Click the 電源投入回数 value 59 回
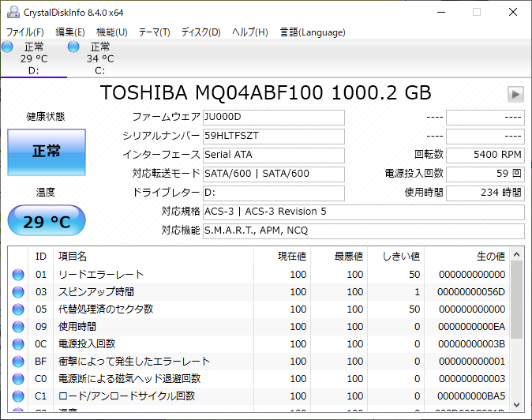The width and height of the screenshot is (532, 420). click(x=485, y=174)
